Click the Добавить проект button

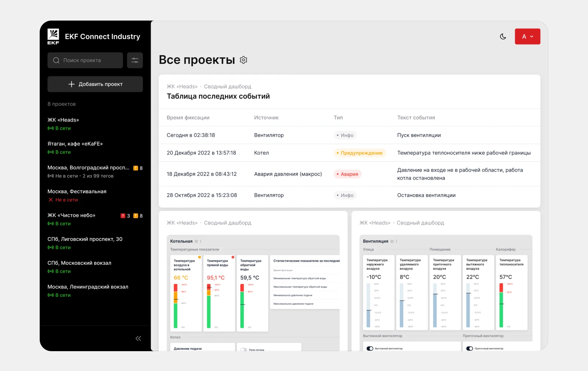(x=95, y=84)
